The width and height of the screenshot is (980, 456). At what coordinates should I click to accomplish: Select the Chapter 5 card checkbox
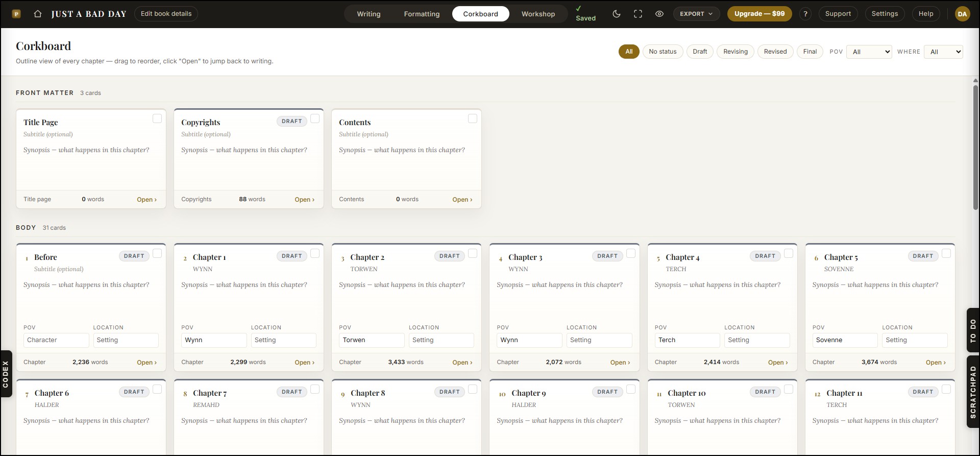click(x=946, y=253)
